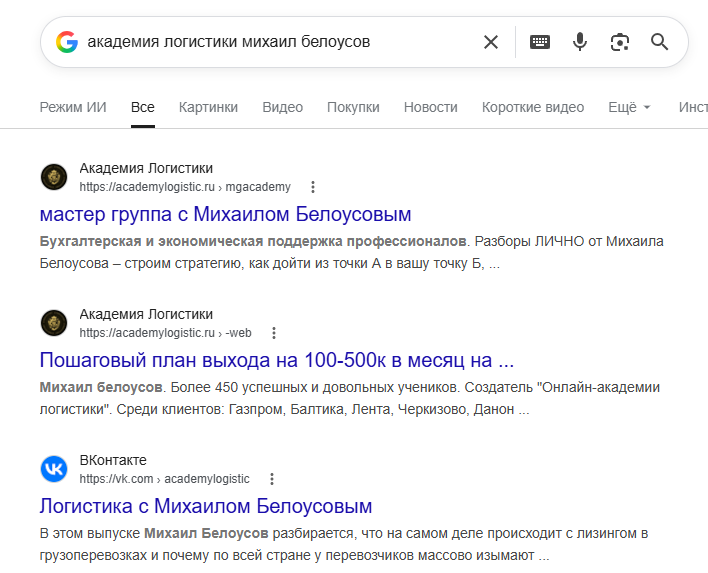708x573 pixels.
Task: Open the on-screen keyboard input tool
Action: (540, 42)
